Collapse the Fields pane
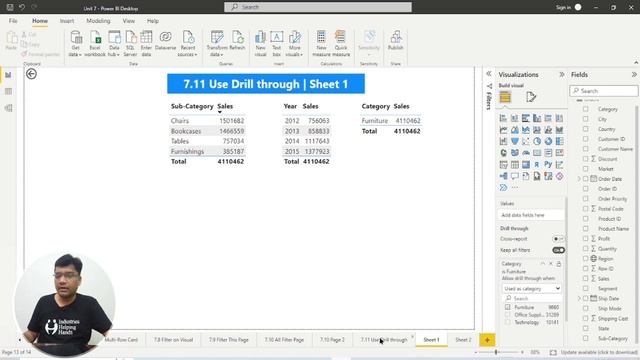The height and width of the screenshot is (360, 640). click(634, 75)
